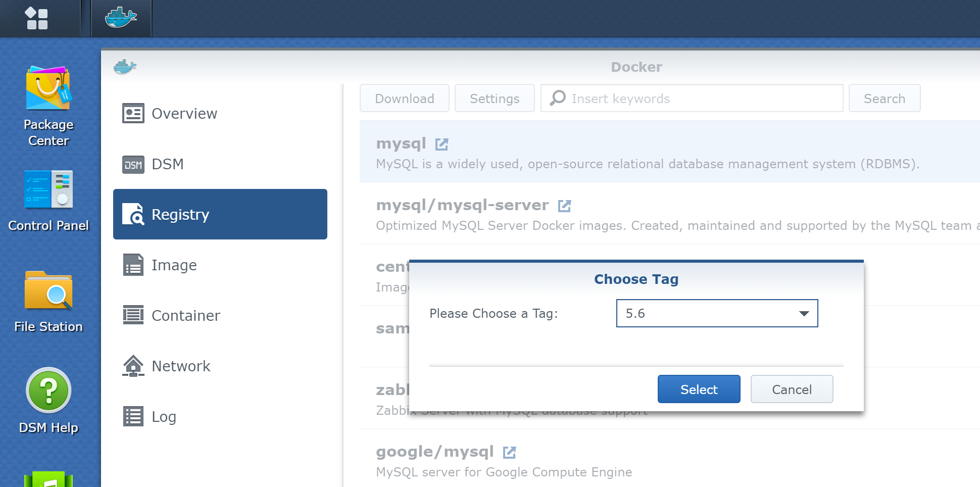Open Package Center from desktop

tap(48, 106)
